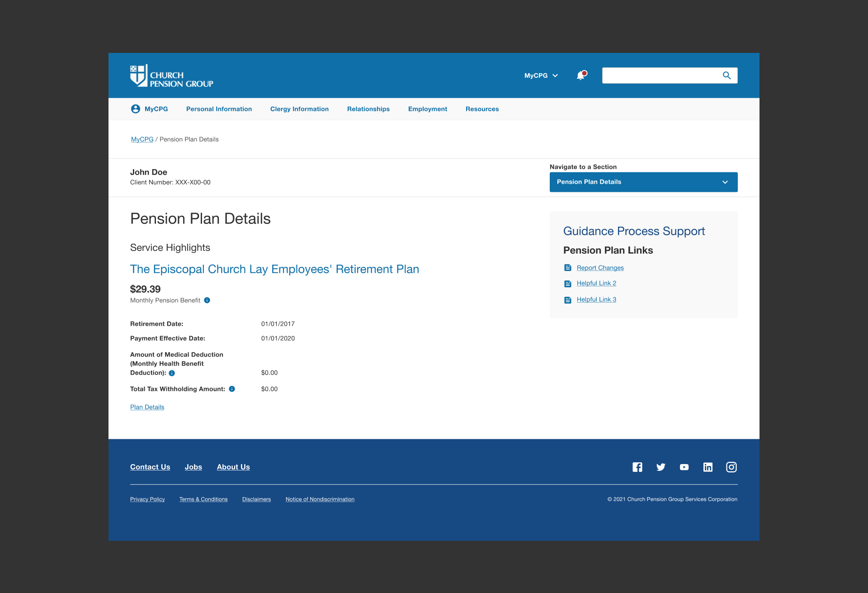Click the Church Pension Group logo
The width and height of the screenshot is (868, 593).
(171, 76)
